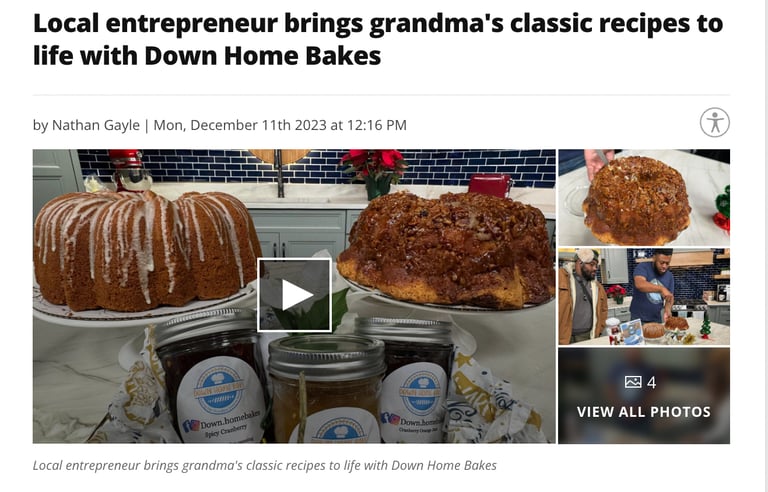Click author name Nathan Gayle
768x492 pixels.
96,125
